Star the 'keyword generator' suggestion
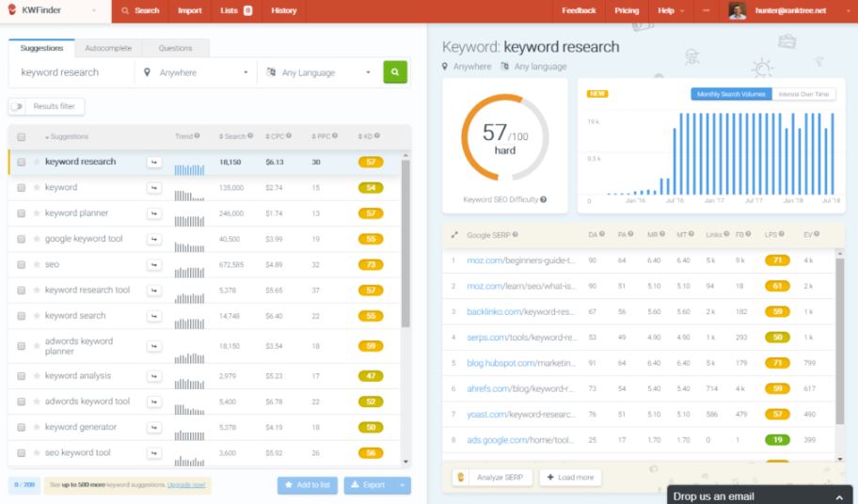Screen dimensions: 858x504 point(37,428)
